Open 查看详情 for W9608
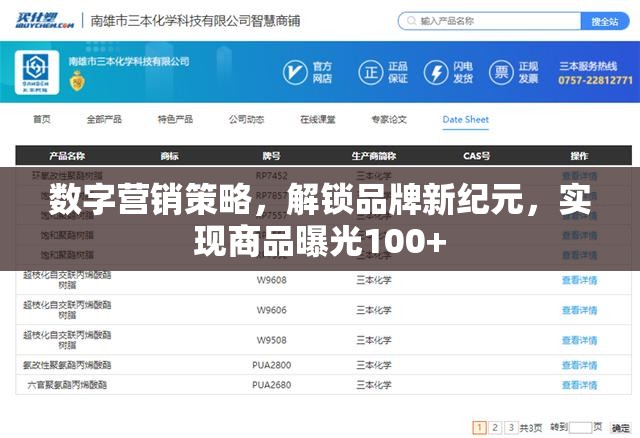 click(x=579, y=280)
